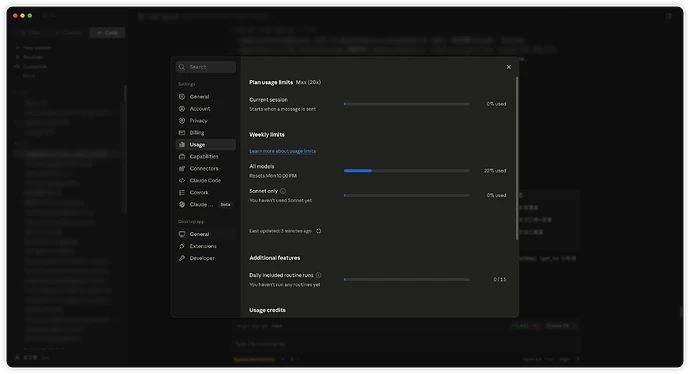This screenshot has width=690, height=374.
Task: Open the Developer wrench icon
Action: click(x=182, y=258)
